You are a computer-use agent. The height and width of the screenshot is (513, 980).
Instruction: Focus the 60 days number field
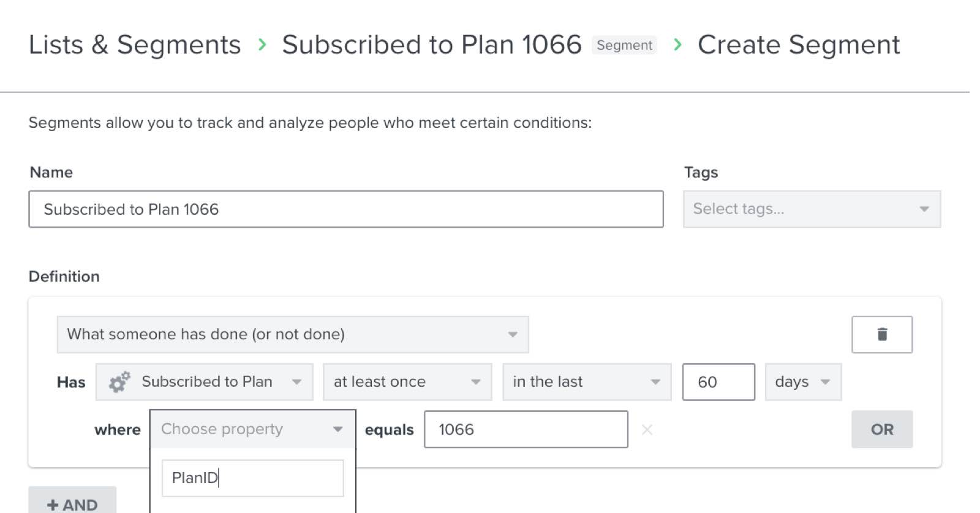(718, 382)
